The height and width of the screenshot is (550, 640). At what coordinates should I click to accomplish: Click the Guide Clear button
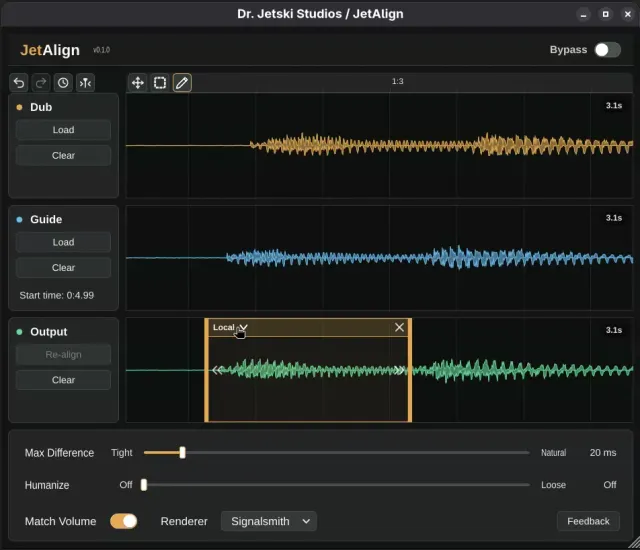[x=63, y=268]
